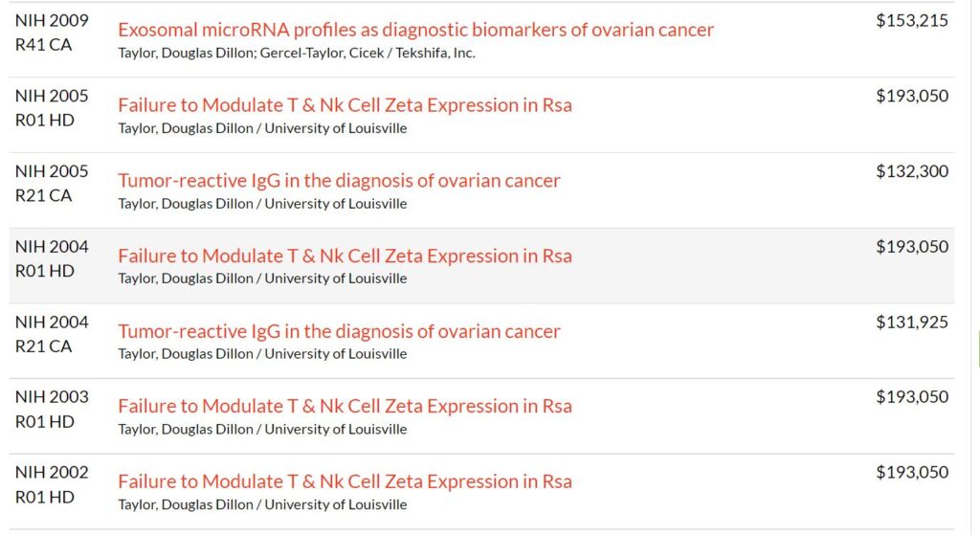Screen dimensions: 980x535
Task: Click the NIH 2004 R21 CA row label
Action: tap(52, 334)
